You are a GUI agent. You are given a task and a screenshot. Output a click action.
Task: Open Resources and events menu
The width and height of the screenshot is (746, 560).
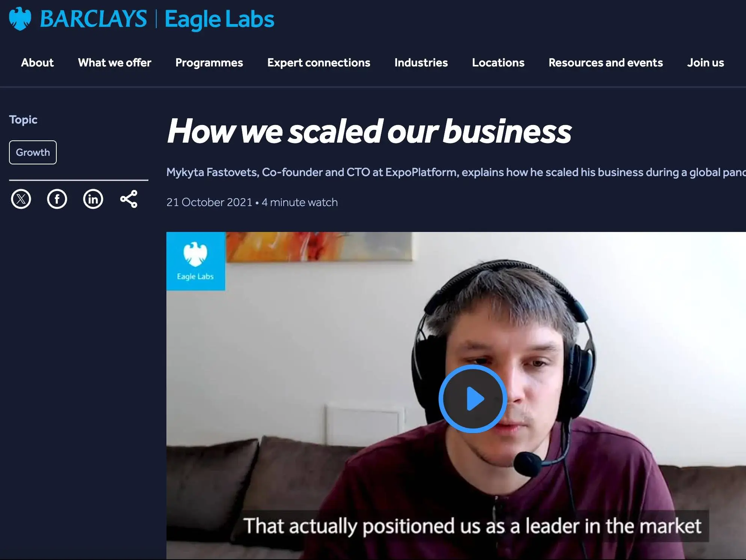tap(606, 63)
